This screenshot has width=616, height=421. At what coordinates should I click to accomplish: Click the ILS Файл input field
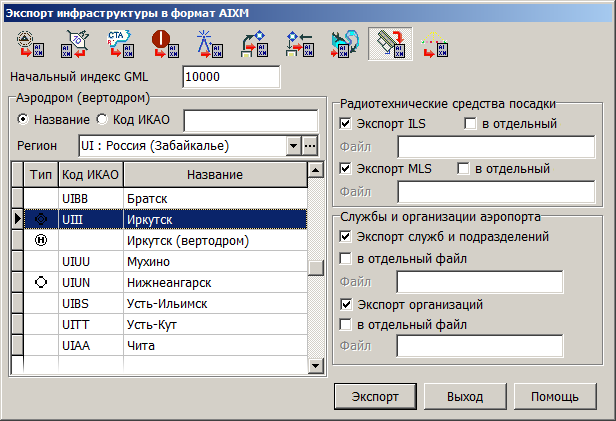tap(496, 147)
